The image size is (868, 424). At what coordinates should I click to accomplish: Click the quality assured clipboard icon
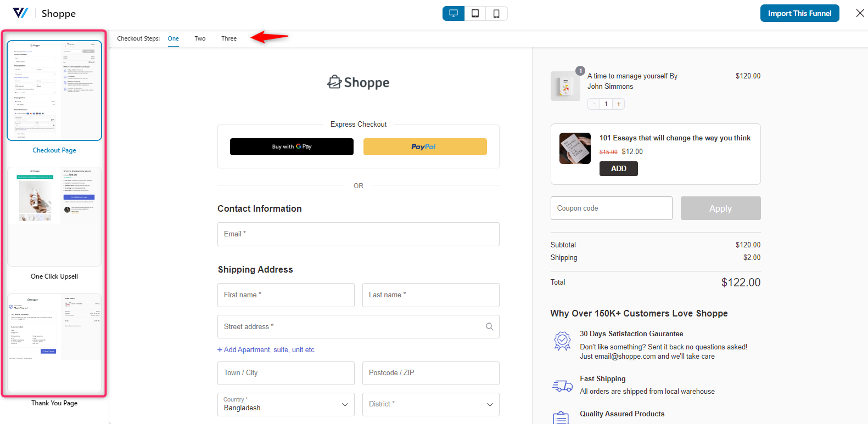(x=561, y=418)
